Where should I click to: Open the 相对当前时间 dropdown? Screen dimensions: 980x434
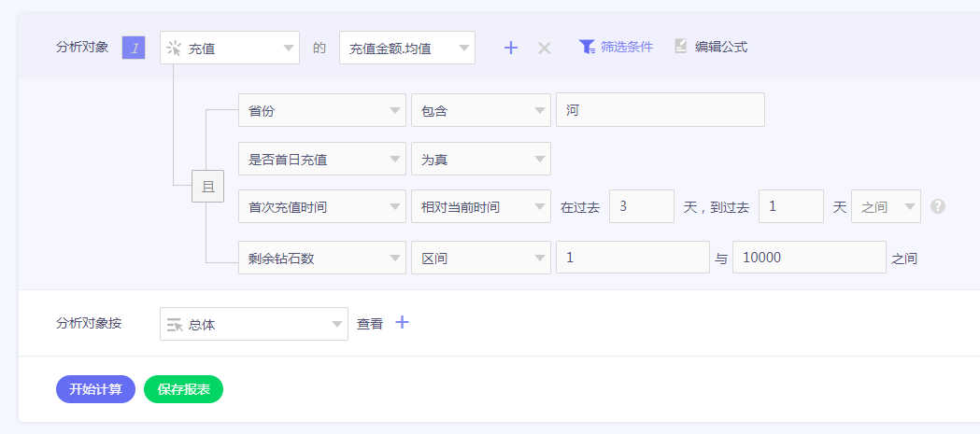(x=480, y=207)
